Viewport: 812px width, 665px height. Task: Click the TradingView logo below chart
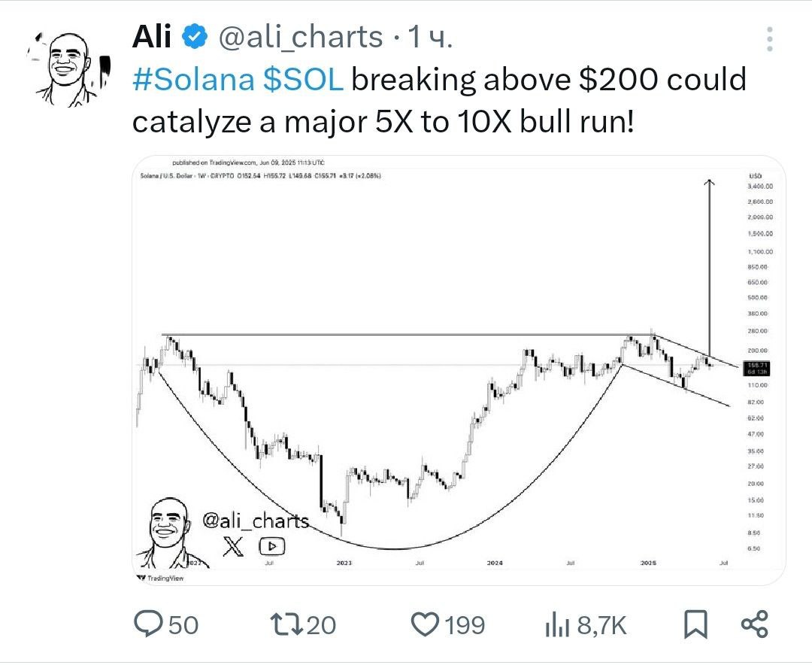tap(161, 578)
